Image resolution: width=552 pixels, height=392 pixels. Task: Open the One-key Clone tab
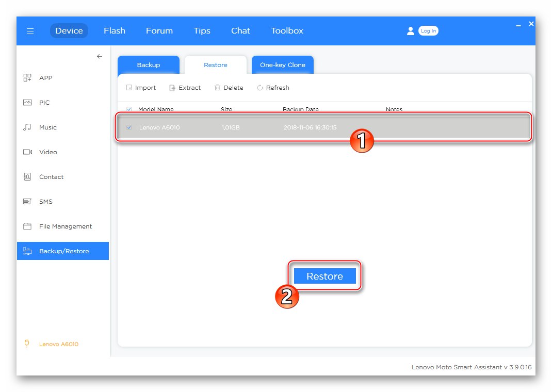point(283,65)
